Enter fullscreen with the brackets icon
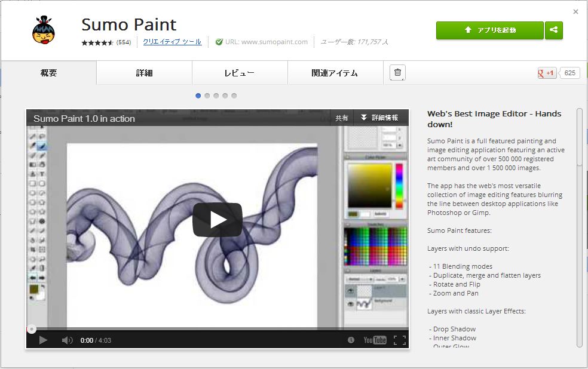 (400, 340)
